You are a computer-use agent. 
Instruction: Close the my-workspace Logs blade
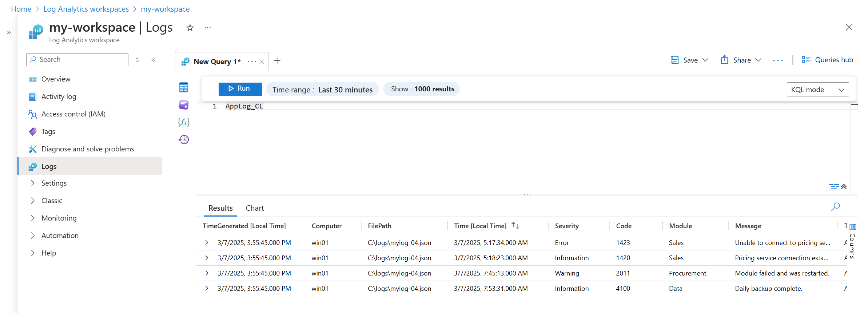tap(849, 27)
